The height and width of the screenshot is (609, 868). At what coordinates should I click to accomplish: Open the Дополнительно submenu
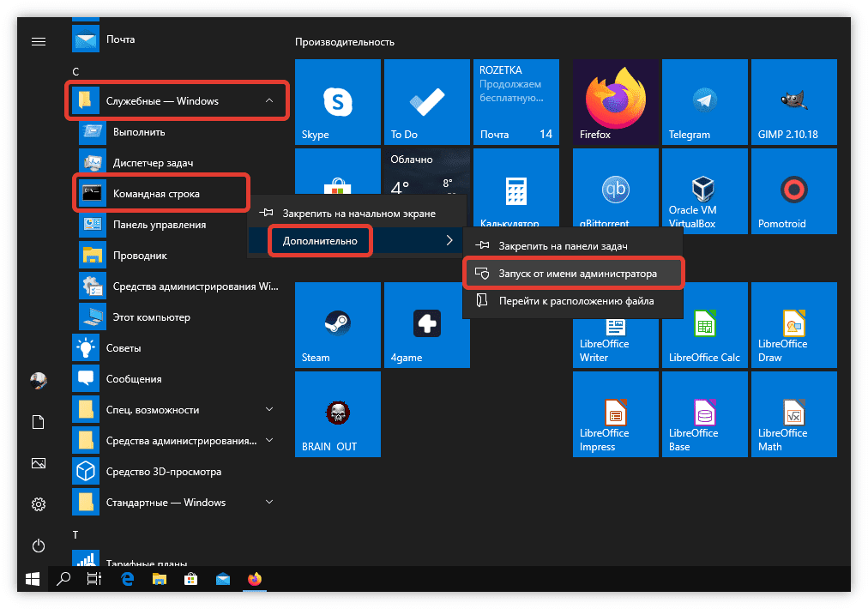coord(355,241)
